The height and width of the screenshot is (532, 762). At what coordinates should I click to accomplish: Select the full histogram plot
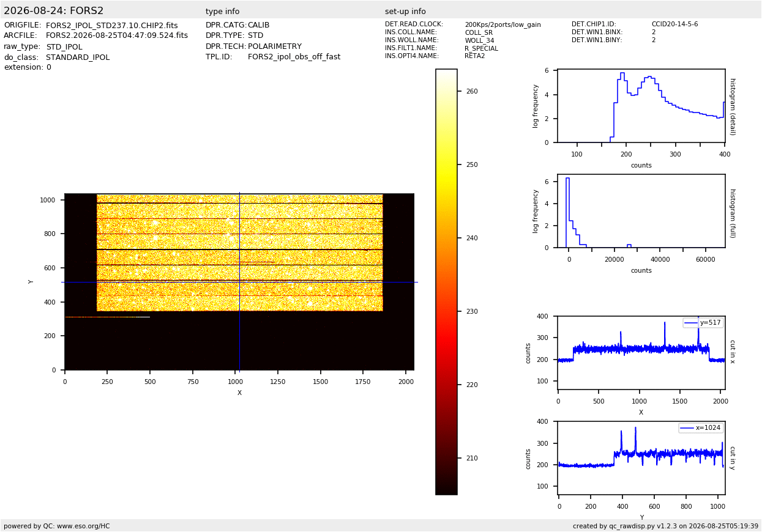(641, 211)
